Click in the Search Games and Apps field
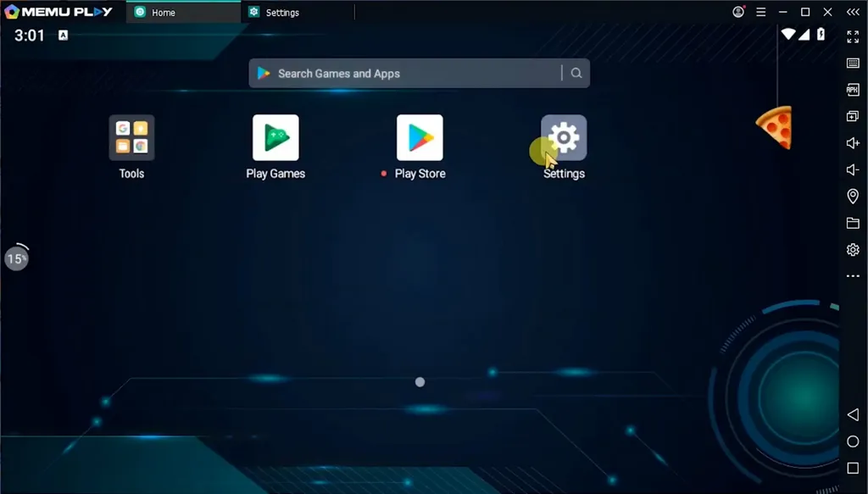This screenshot has width=868, height=494. 419,73
